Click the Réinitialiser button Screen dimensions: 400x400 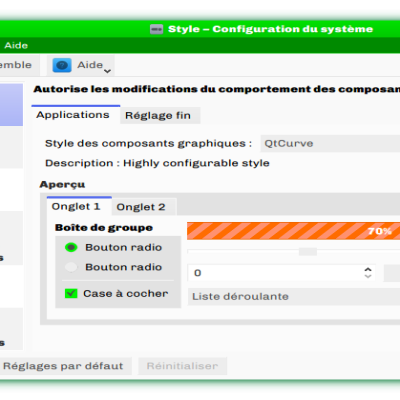pos(182,366)
